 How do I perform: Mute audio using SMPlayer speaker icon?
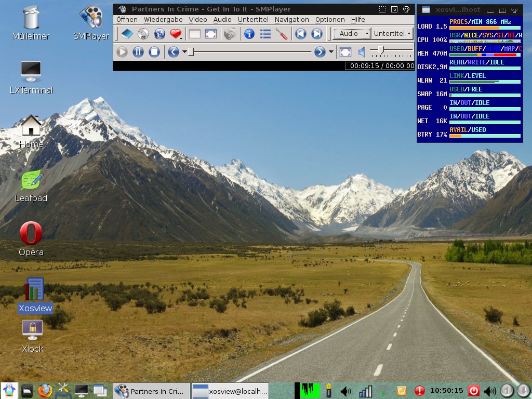362,52
